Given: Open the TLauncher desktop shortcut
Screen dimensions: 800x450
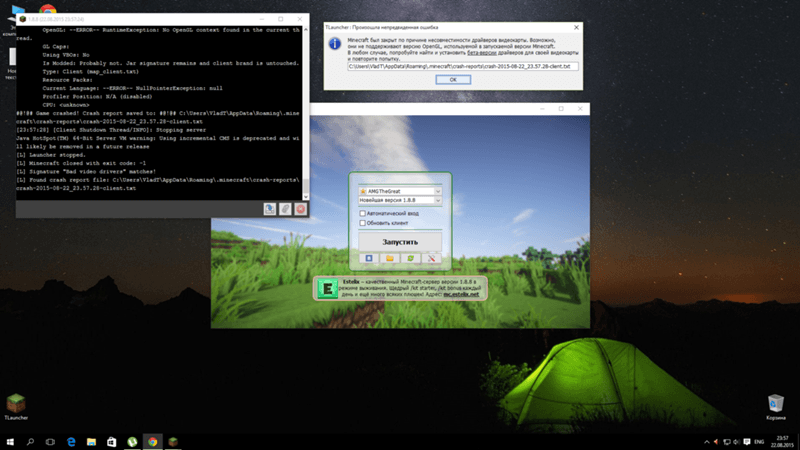Looking at the screenshot, I should [16, 407].
